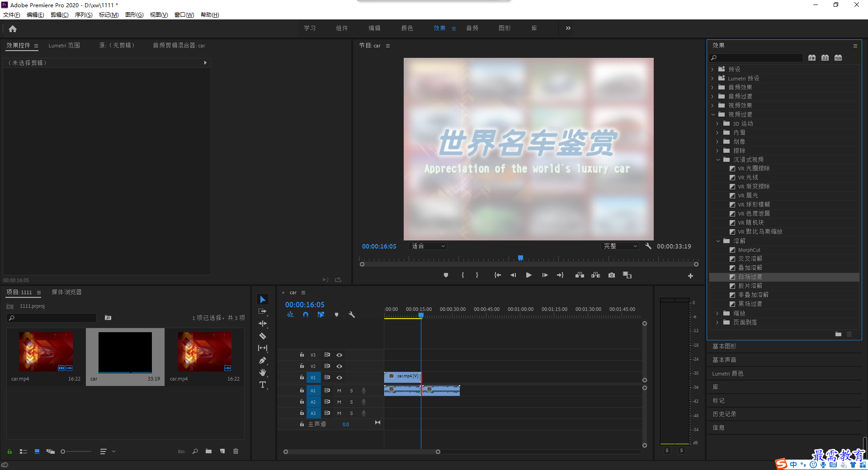Collapse the 溶解 folder
This screenshot has height=470, width=868.
(x=718, y=241)
